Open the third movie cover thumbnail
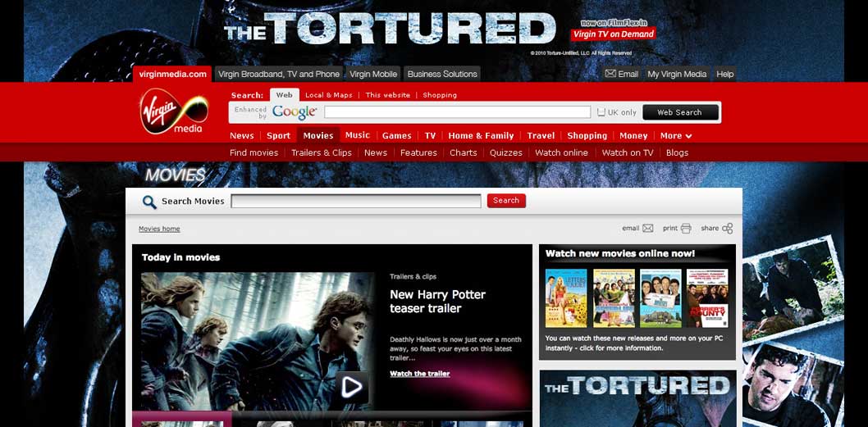Image resolution: width=868 pixels, height=427 pixels. pyautogui.click(x=660, y=298)
